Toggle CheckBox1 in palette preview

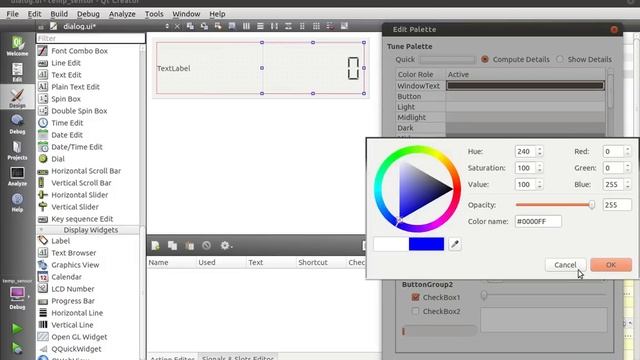tap(416, 297)
